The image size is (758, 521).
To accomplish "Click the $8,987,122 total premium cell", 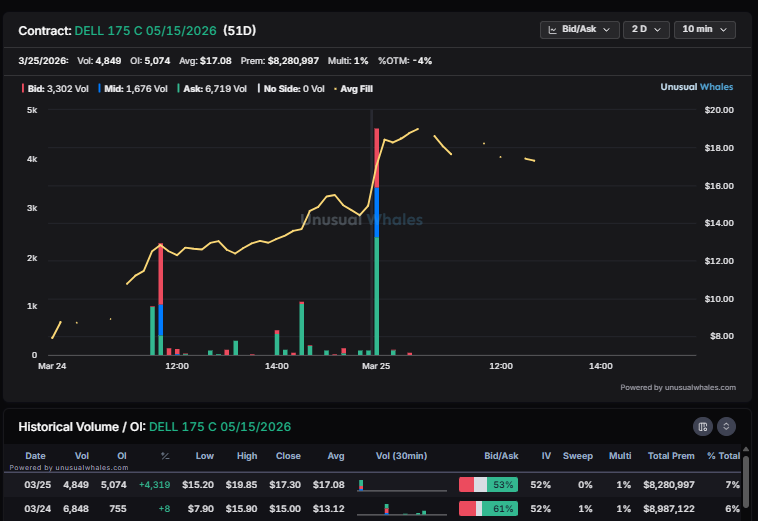I will [x=669, y=508].
